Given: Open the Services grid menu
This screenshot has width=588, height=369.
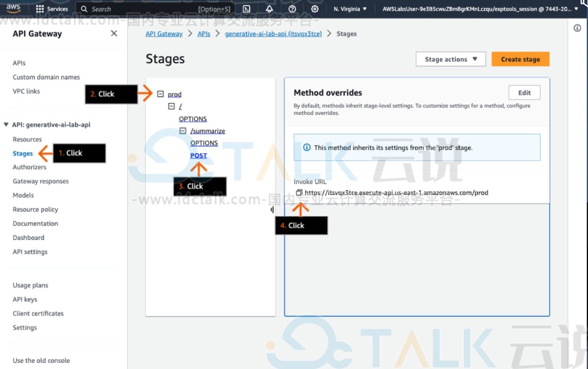Looking at the screenshot, I should tap(52, 9).
